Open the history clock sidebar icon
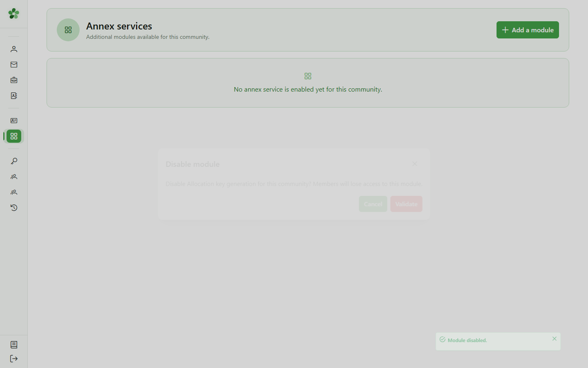The image size is (588, 368). 14,208
